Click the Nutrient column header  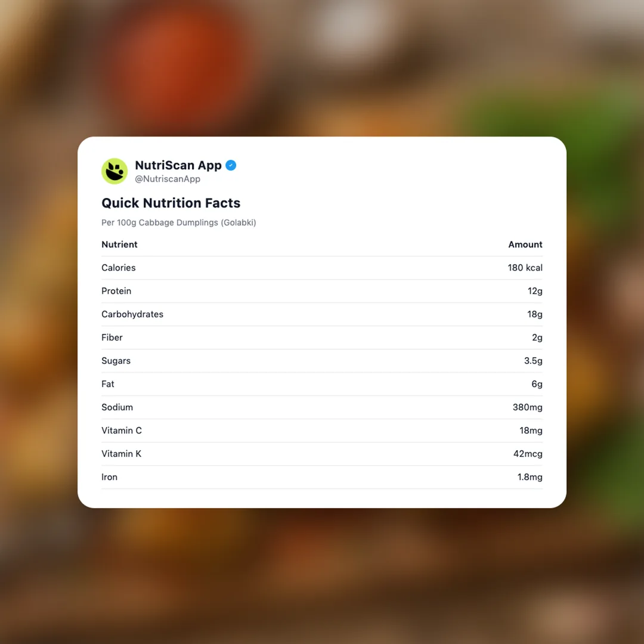(x=119, y=244)
